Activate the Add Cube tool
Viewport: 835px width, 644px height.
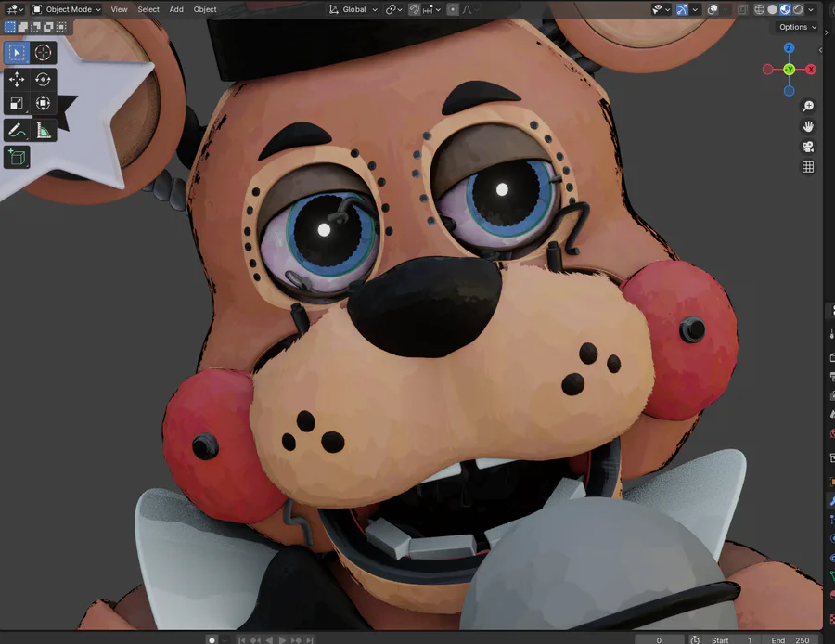[x=17, y=157]
